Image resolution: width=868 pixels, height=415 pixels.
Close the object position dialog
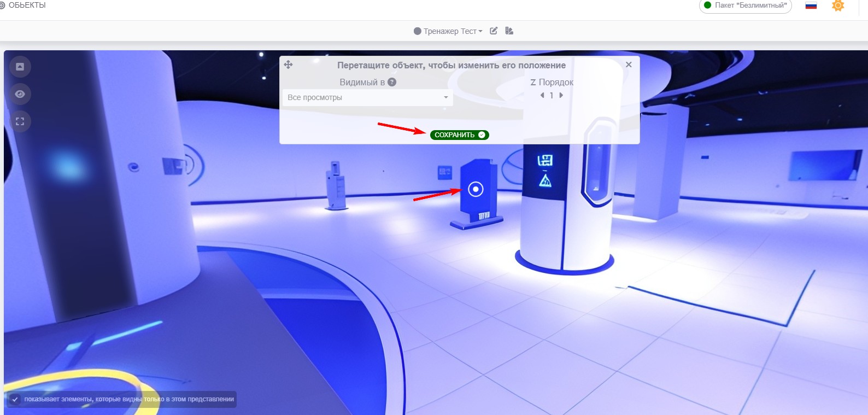[x=629, y=65]
